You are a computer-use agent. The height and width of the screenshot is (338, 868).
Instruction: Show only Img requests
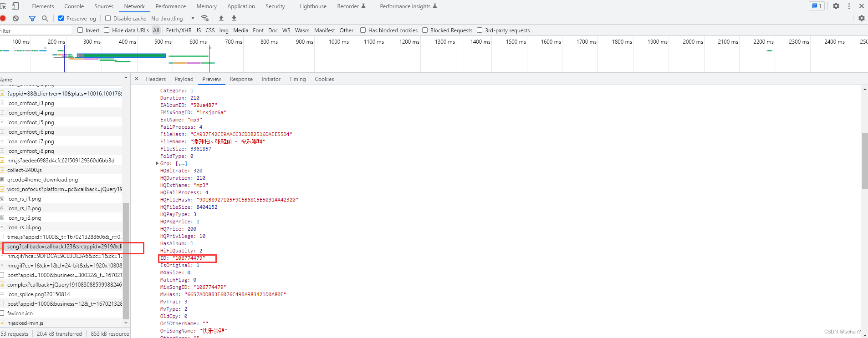[x=224, y=30]
